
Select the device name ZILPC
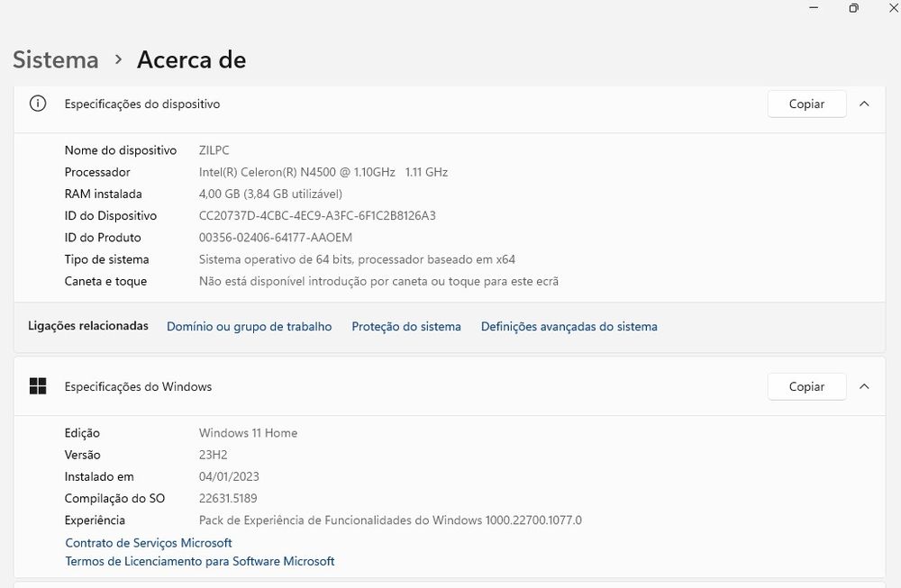[x=214, y=150]
